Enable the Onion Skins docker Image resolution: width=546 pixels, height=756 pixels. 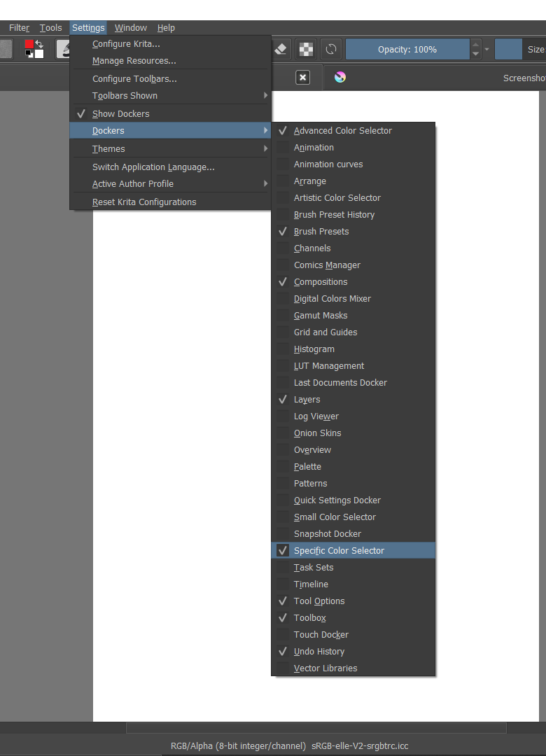click(x=353, y=433)
